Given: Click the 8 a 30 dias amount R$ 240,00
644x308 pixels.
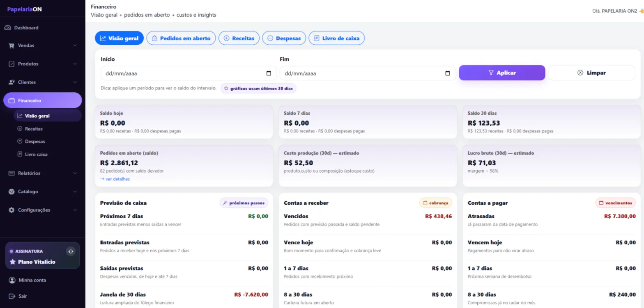Looking at the screenshot, I should click(623, 294).
